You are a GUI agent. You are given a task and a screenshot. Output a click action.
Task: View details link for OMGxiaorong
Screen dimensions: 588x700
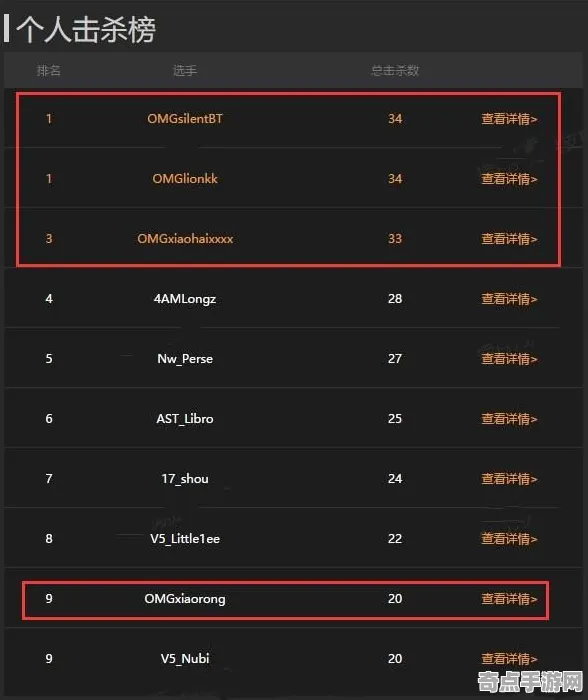509,599
